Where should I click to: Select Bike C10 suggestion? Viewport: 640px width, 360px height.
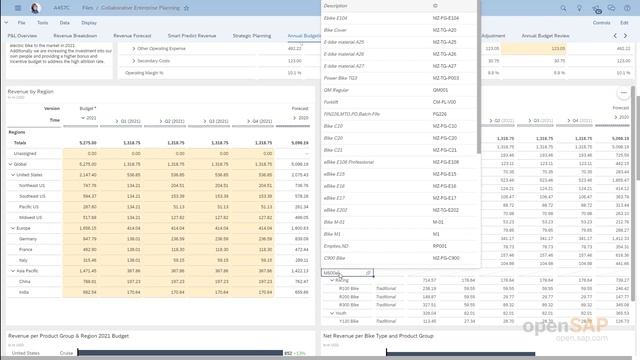tap(399, 126)
